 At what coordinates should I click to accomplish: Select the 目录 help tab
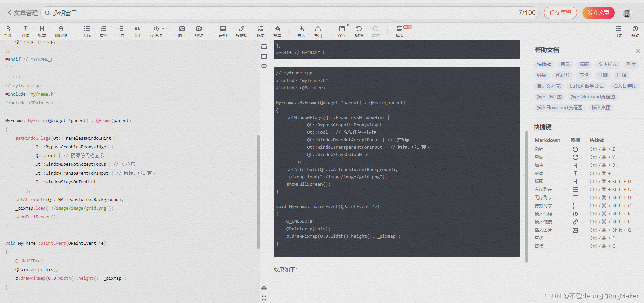(x=565, y=64)
